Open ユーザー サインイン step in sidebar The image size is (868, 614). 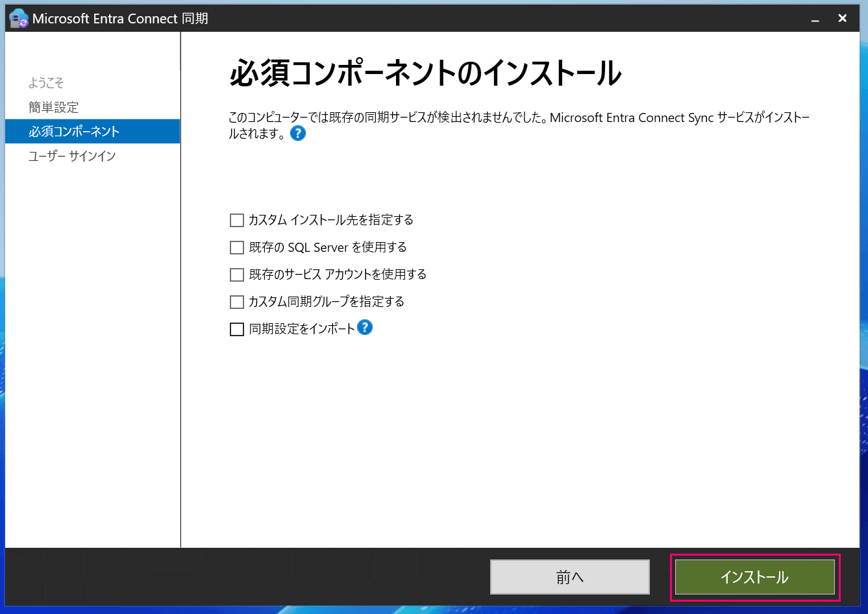point(72,156)
